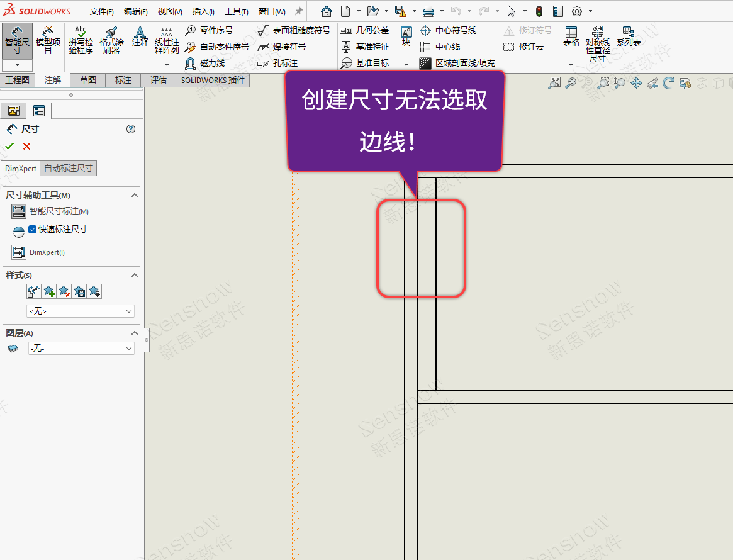733x560 pixels.
Task: Toggle the Rapid Dimension (快速标注尺寸) checkbox
Action: pyautogui.click(x=33, y=230)
